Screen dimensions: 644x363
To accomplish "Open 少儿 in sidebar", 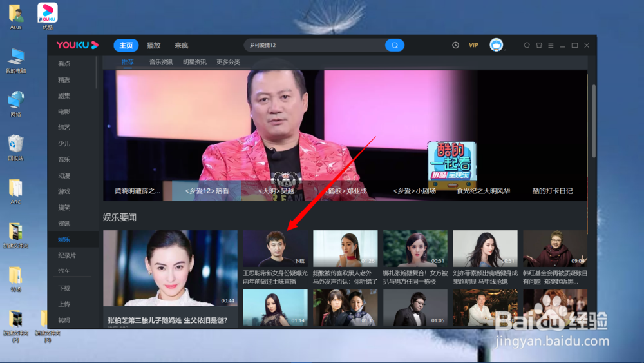I will point(64,144).
